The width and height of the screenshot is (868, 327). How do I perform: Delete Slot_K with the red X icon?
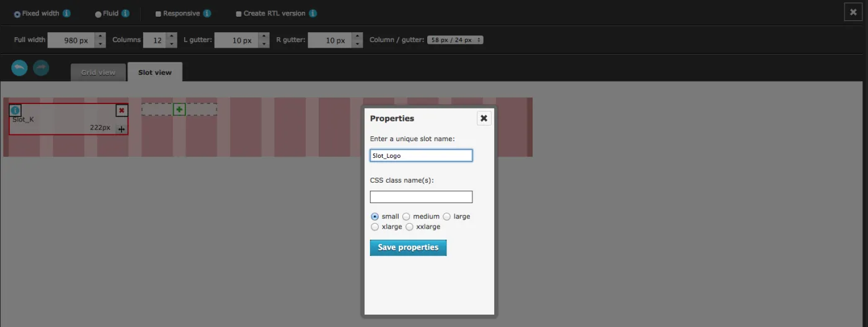click(x=122, y=110)
